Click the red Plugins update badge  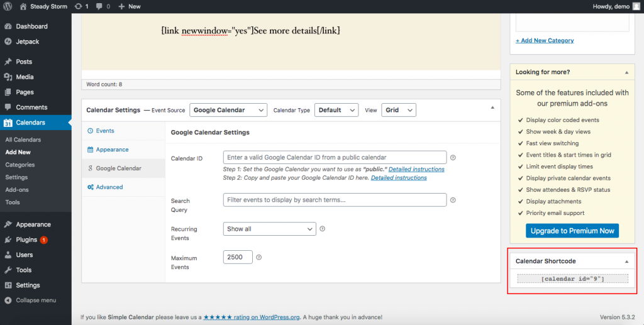tap(43, 240)
